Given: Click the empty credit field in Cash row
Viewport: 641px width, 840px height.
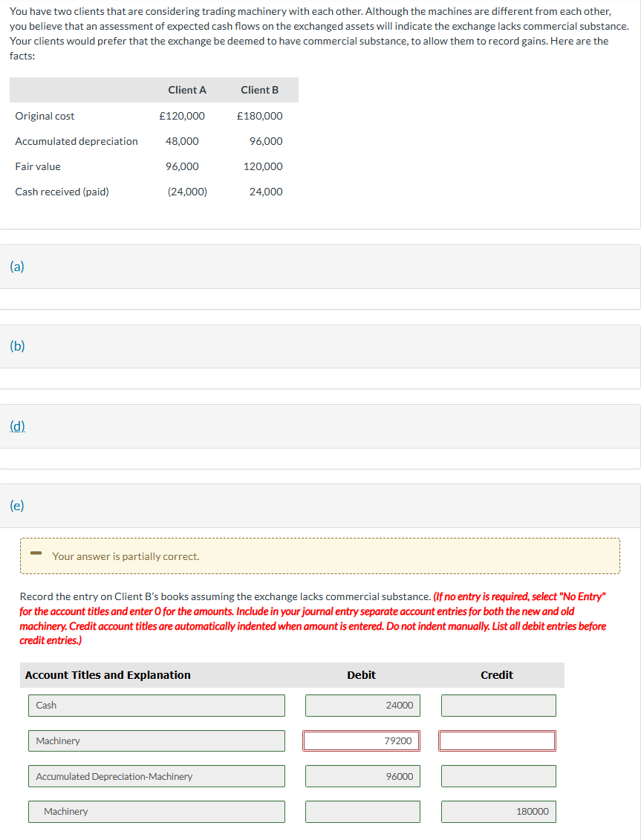Looking at the screenshot, I should [x=498, y=706].
